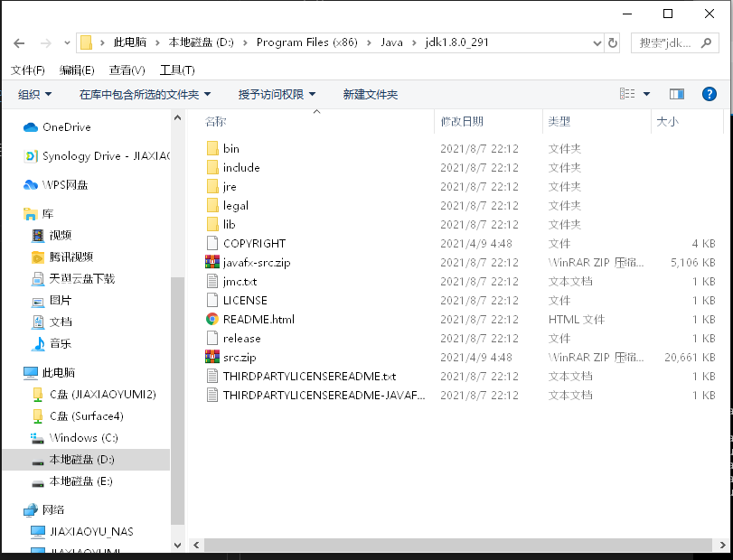733x560 pixels.
Task: Open the 文件(F) menu
Action: pos(28,70)
